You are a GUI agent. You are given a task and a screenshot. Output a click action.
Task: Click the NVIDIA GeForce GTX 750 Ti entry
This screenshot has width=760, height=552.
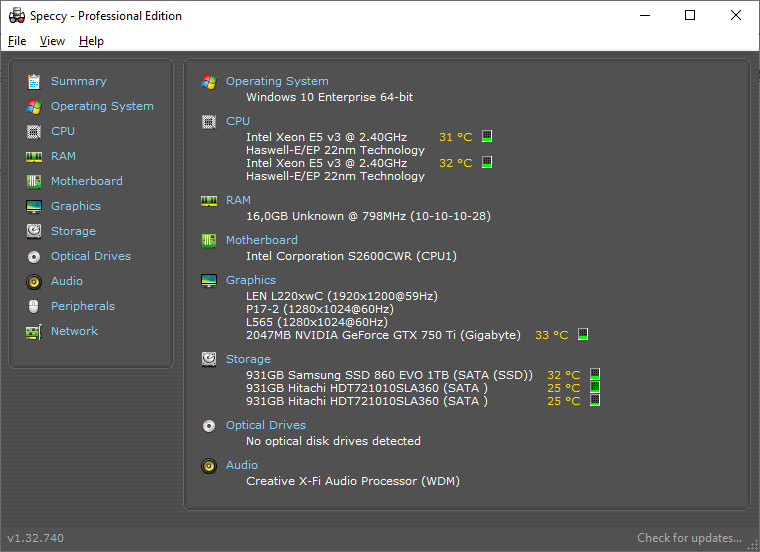coord(383,335)
